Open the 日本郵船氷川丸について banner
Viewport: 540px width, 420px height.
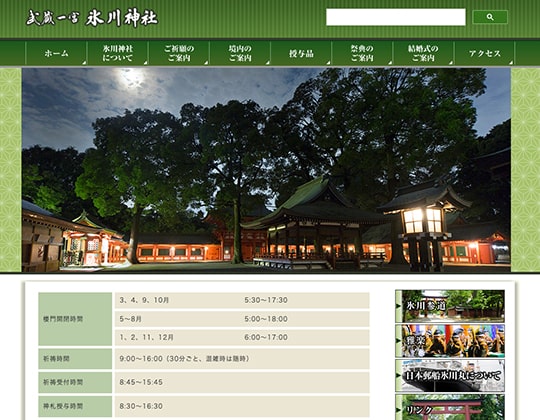450,376
